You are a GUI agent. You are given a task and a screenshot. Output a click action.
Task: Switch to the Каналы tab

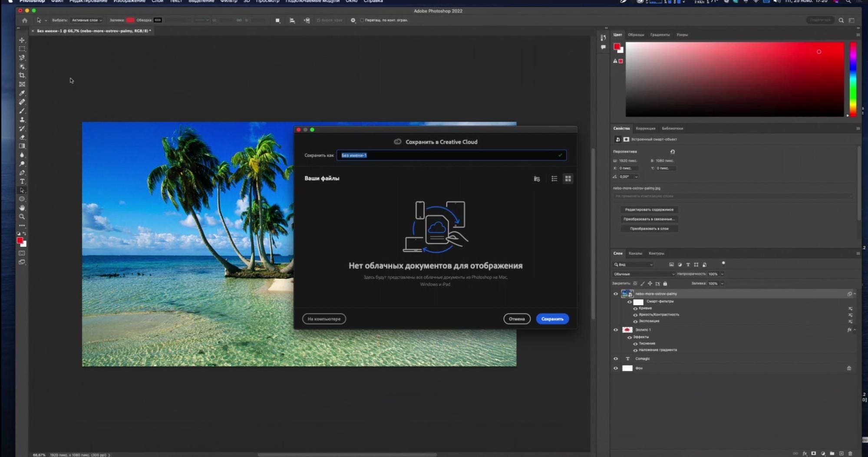tap(635, 253)
